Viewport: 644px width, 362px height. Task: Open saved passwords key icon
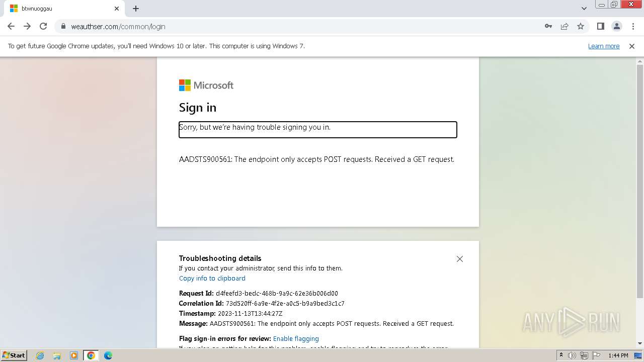pyautogui.click(x=548, y=26)
